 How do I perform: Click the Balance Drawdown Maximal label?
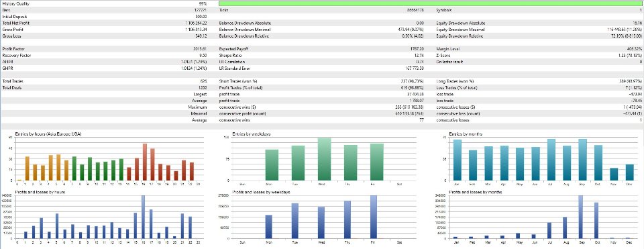245,30
